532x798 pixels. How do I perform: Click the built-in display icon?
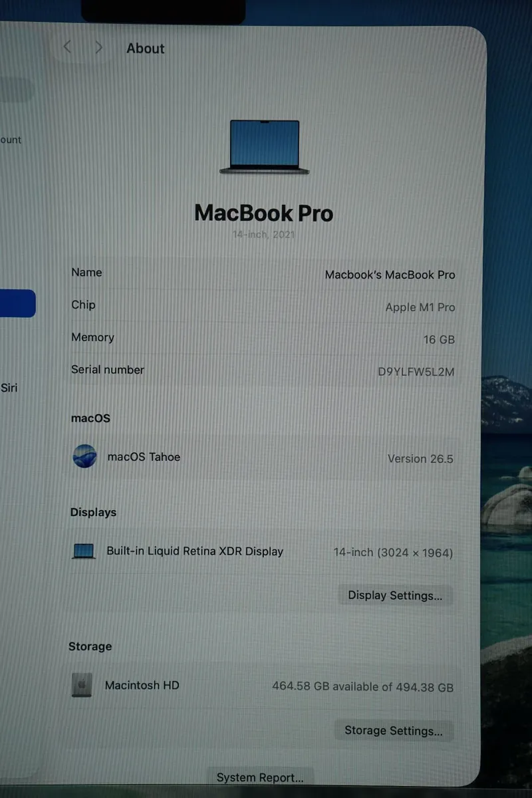tap(84, 551)
